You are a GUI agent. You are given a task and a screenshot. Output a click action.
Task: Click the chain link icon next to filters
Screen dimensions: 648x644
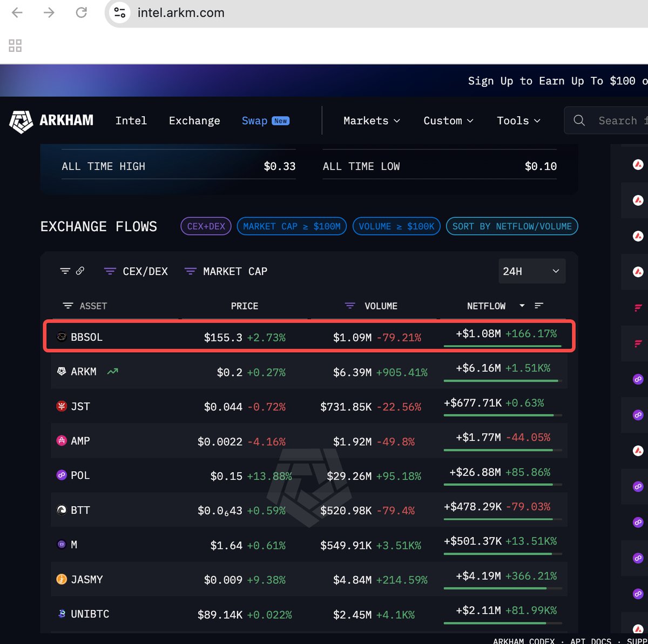tap(80, 271)
